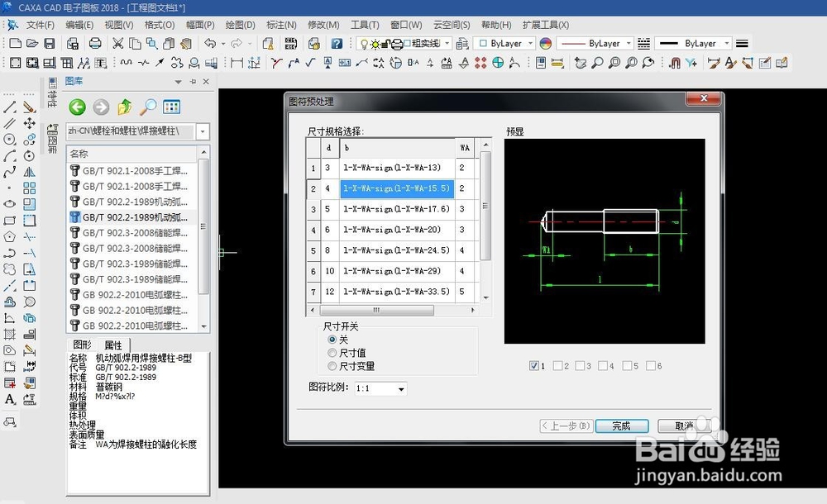Click the Search magnifier in library panel
This screenshot has width=827, height=504.
(148, 107)
